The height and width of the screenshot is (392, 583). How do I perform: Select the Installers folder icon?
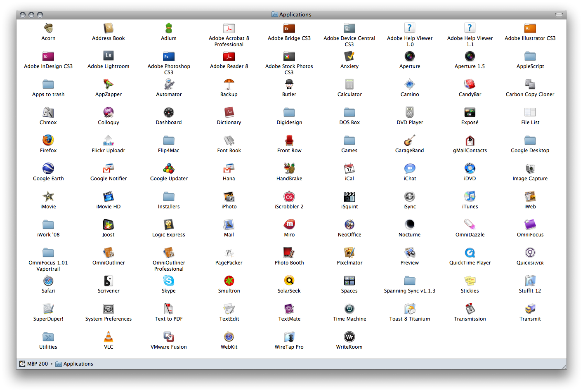pos(169,196)
